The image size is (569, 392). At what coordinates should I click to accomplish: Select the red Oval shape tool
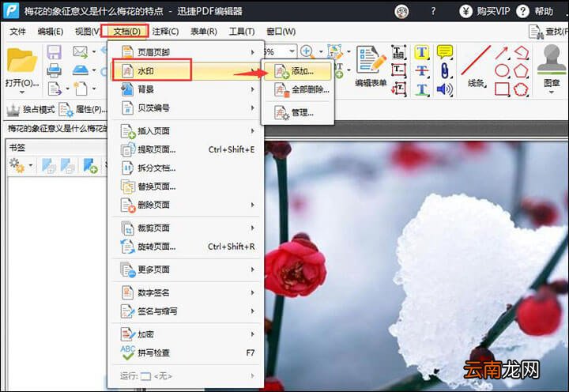tap(502, 71)
